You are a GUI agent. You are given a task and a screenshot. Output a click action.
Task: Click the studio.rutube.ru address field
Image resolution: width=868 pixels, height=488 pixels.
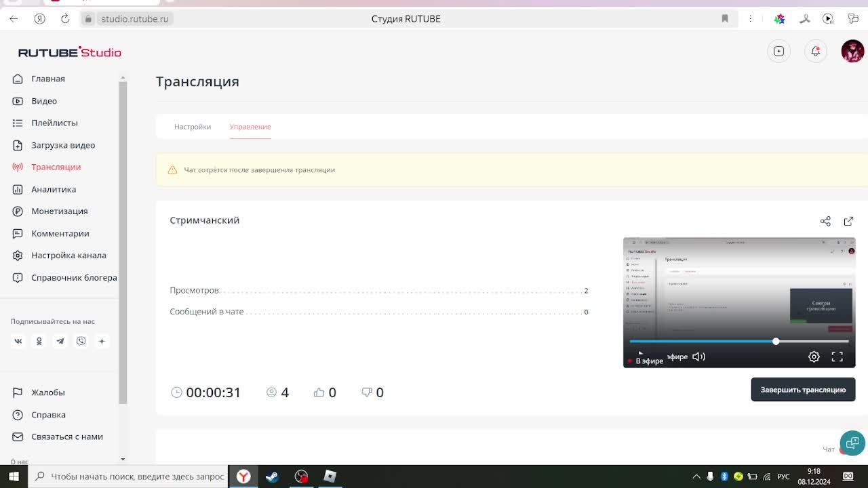pos(134,19)
